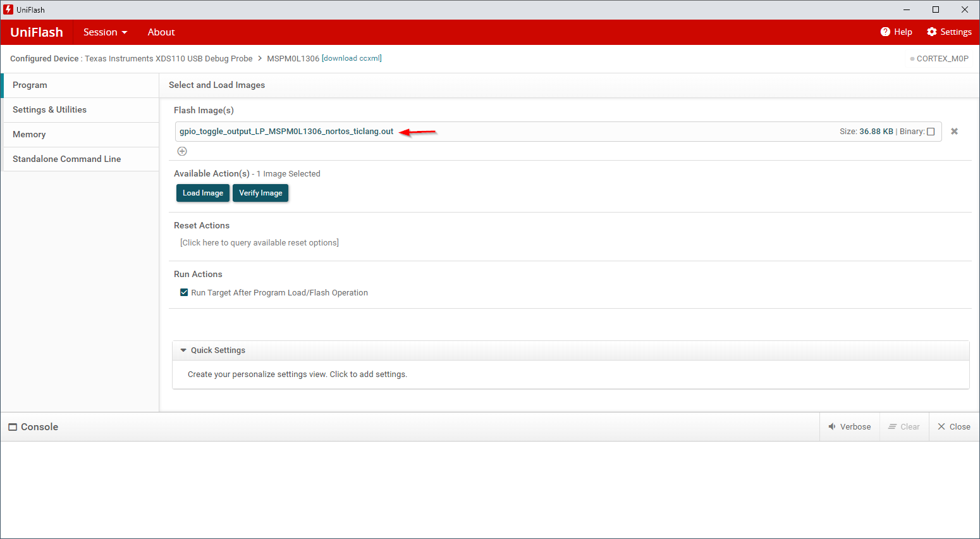Collapse the Quick Settings section

click(x=183, y=350)
